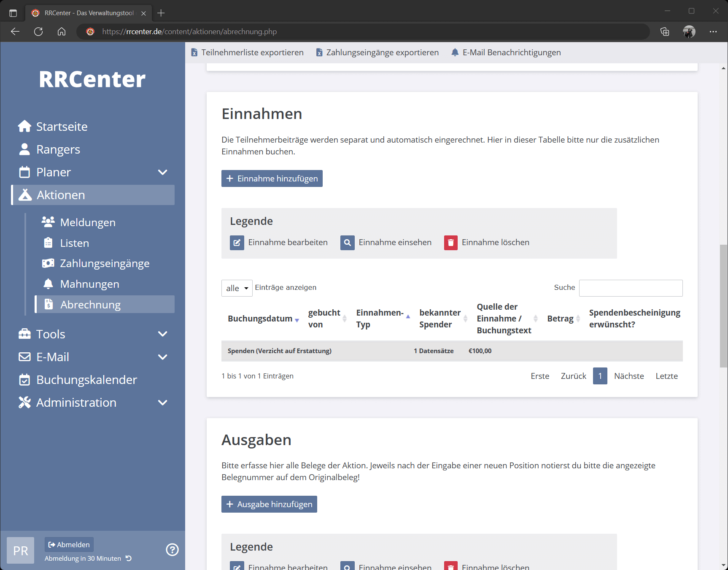Select Meldungen under Aktionen
The image size is (728, 570).
click(88, 222)
